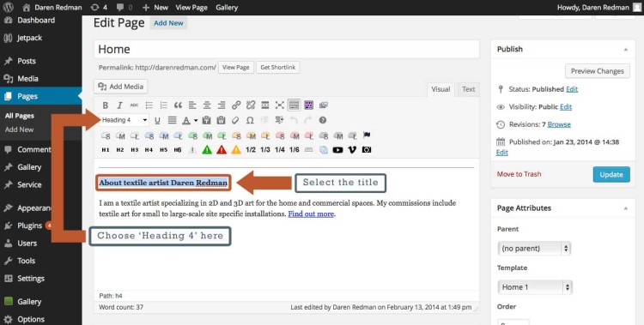The image size is (644, 325).
Task: Open the text color picker arrow
Action: click(x=196, y=120)
